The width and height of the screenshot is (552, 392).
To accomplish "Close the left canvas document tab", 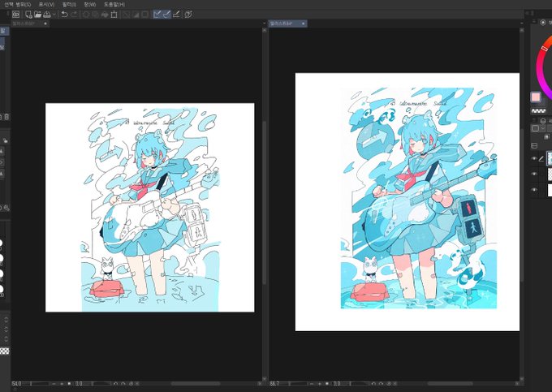I will click(x=45, y=24).
